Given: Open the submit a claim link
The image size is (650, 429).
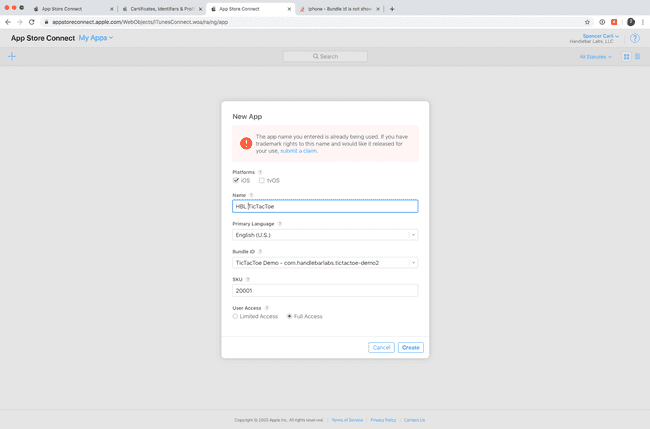Looking at the screenshot, I should 298,151.
